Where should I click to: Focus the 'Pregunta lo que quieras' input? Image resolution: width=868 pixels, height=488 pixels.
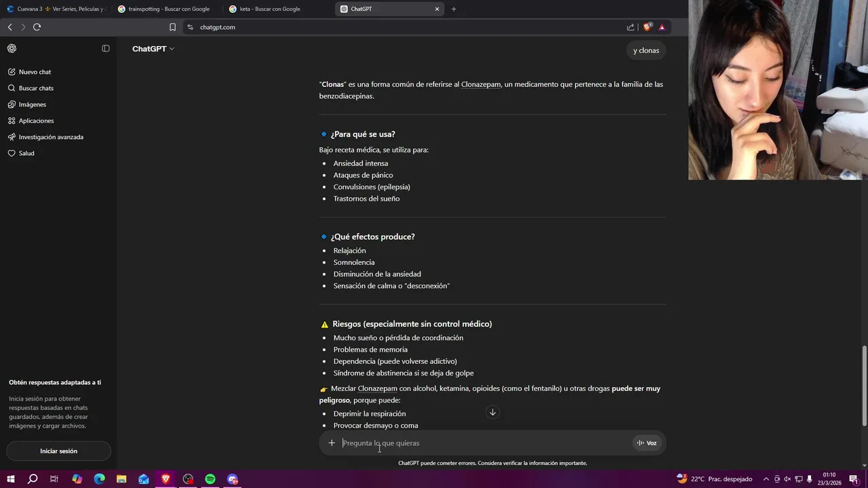(x=485, y=443)
